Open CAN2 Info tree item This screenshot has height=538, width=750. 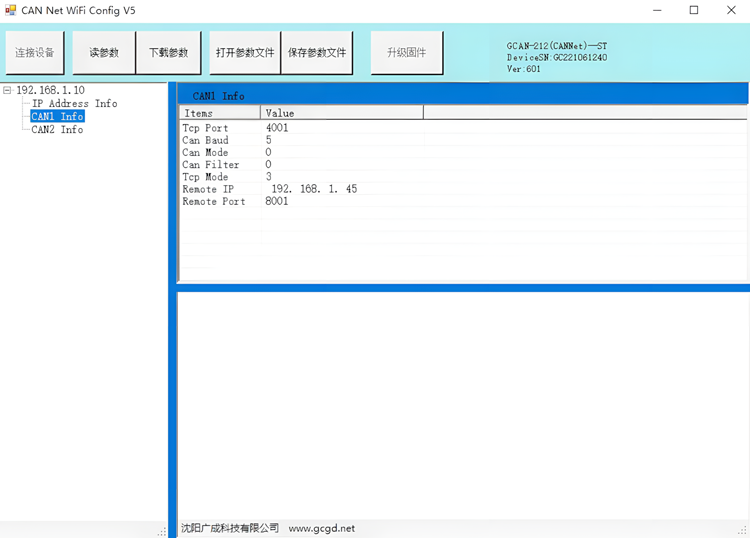pyautogui.click(x=57, y=129)
